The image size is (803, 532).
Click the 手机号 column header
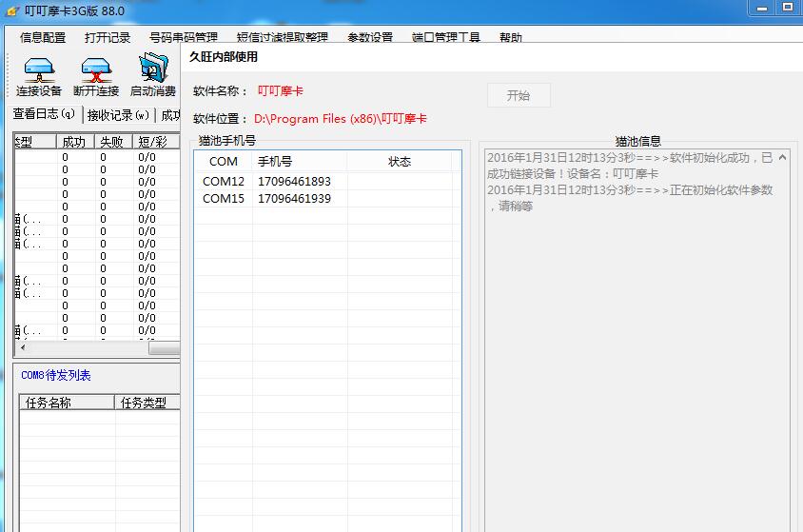pos(300,161)
